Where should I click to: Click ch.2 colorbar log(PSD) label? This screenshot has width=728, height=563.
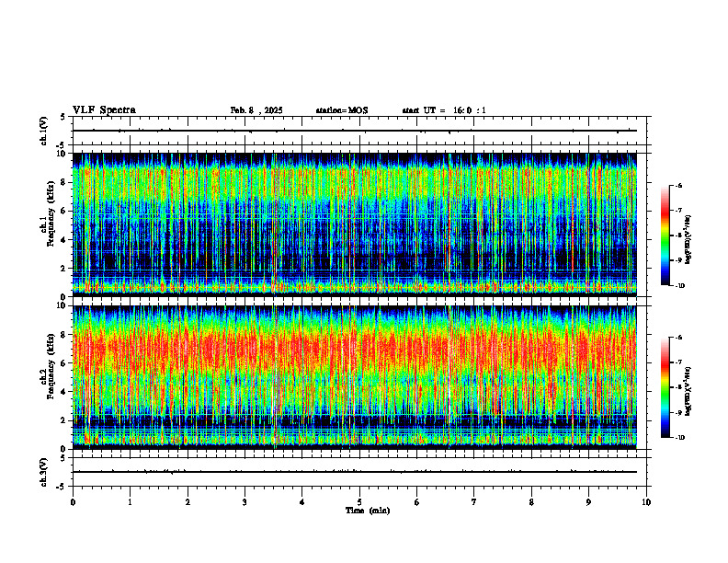tap(688, 392)
